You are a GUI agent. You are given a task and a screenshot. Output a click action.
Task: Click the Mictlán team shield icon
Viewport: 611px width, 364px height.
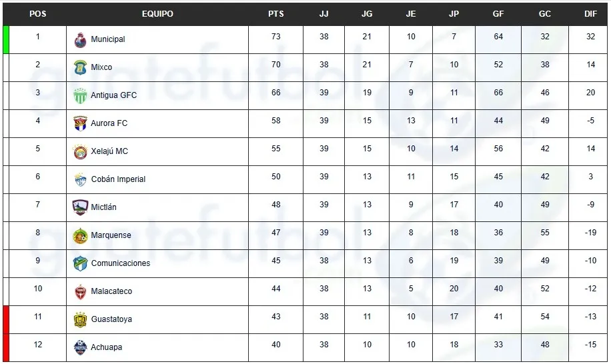click(80, 207)
